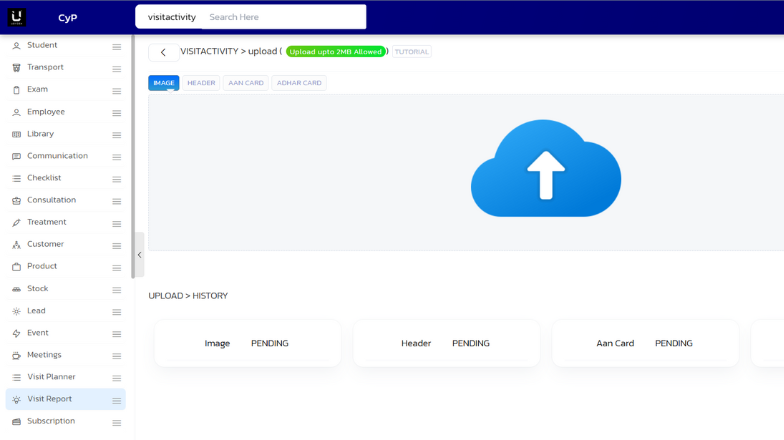
Task: Open the TUTORIAL link
Action: (411, 52)
